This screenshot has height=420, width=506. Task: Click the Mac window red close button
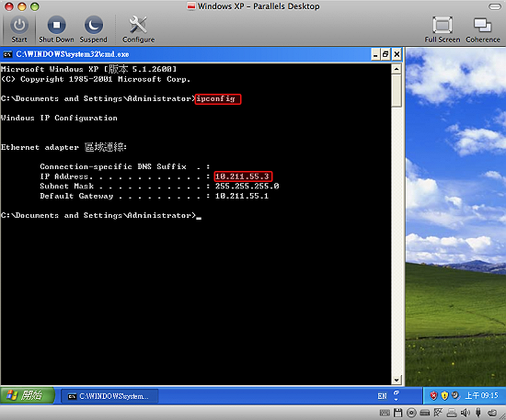(x=9, y=6)
